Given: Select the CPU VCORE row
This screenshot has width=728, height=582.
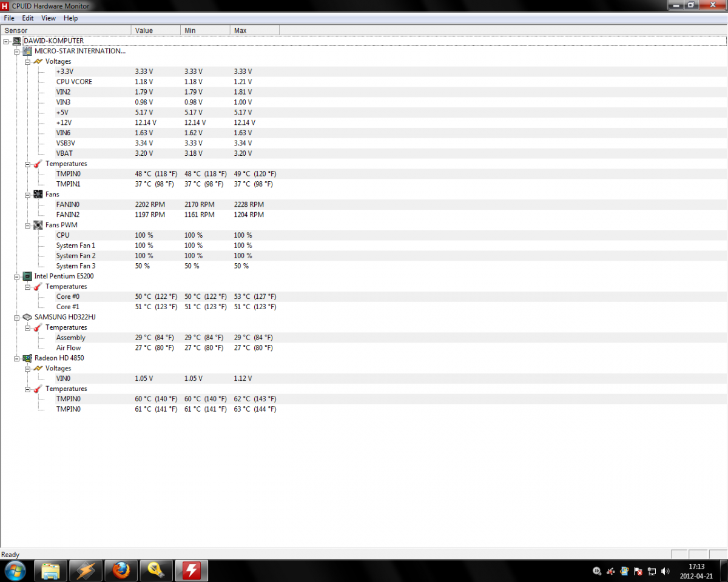Looking at the screenshot, I should 74,82.
